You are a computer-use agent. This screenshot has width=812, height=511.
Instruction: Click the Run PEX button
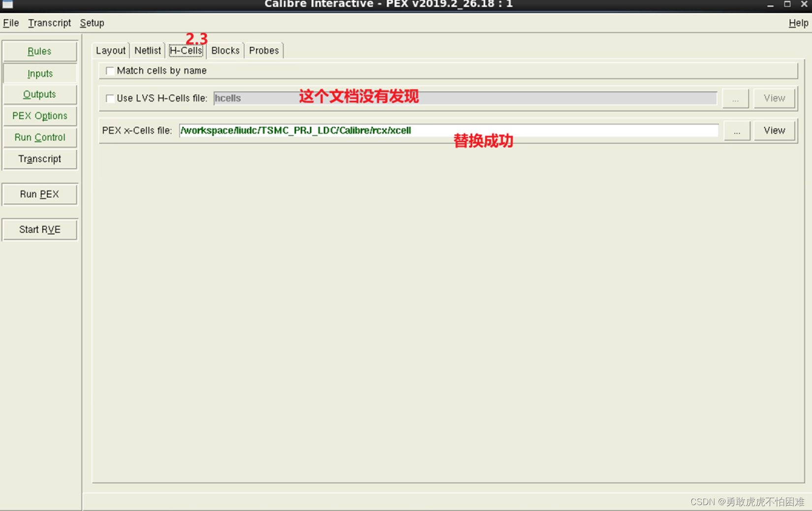pyautogui.click(x=39, y=194)
